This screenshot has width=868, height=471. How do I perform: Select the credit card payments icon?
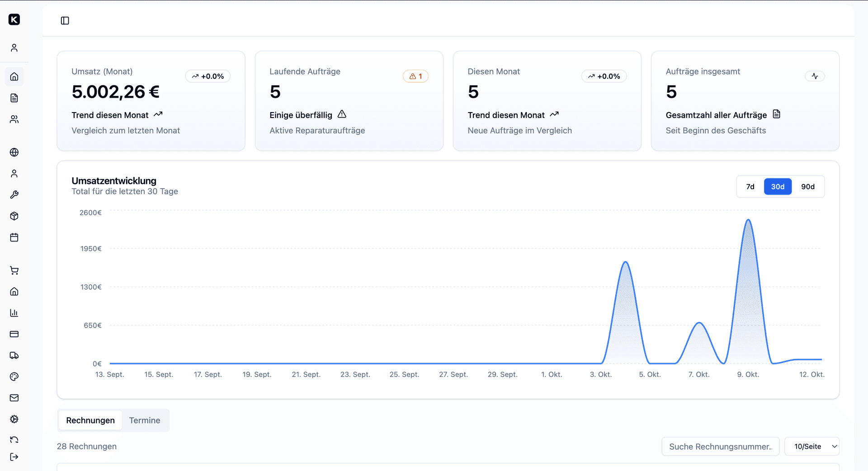point(14,334)
